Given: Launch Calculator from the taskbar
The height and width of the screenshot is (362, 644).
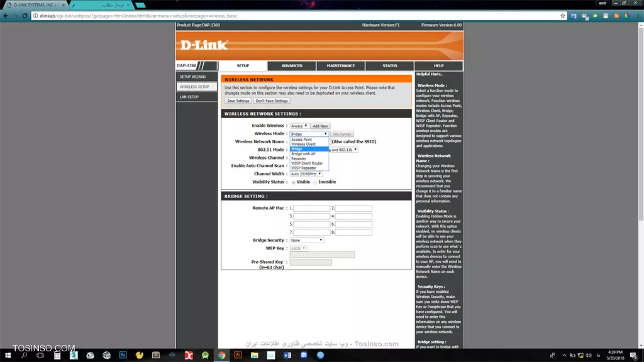Looking at the screenshot, I should click(x=57, y=355).
